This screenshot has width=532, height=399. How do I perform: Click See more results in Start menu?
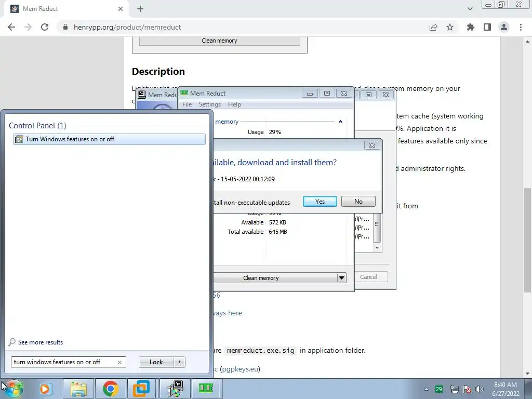41,342
